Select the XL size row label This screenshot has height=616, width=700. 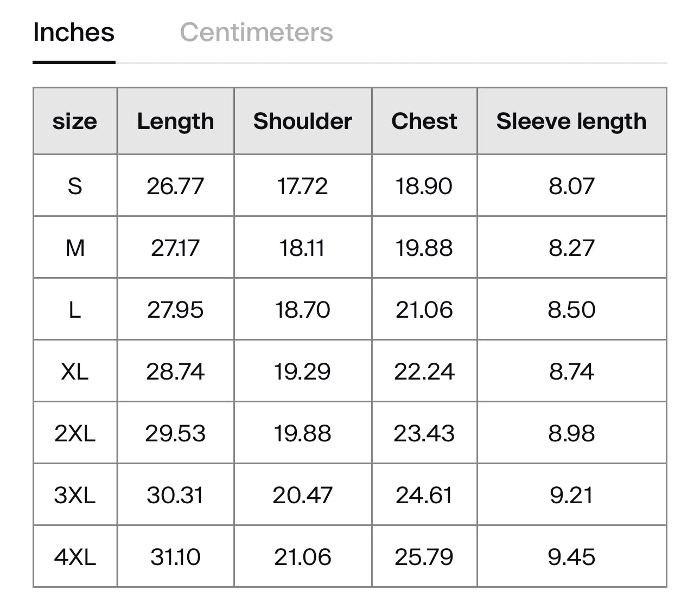(x=75, y=371)
